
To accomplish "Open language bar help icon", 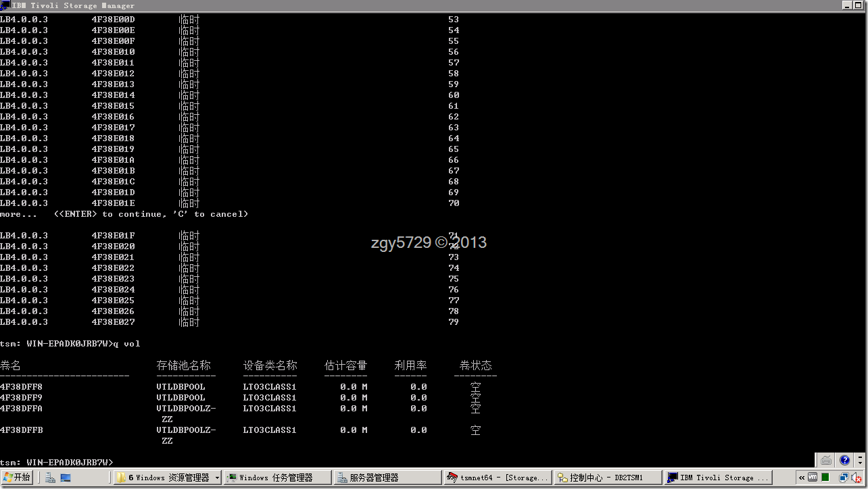I will (x=844, y=461).
